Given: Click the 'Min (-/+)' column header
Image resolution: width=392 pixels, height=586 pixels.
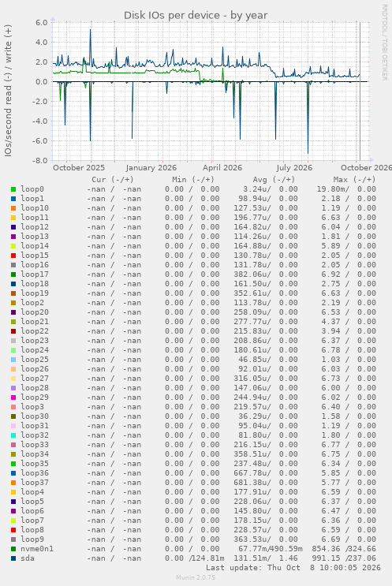Looking at the screenshot, I should [193, 180].
